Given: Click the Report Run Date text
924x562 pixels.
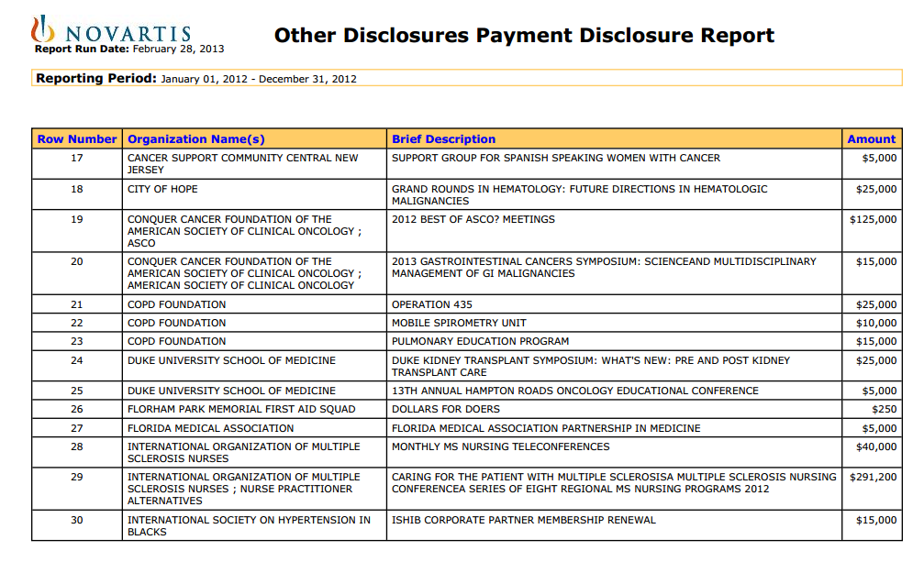Looking at the screenshot, I should point(129,49).
